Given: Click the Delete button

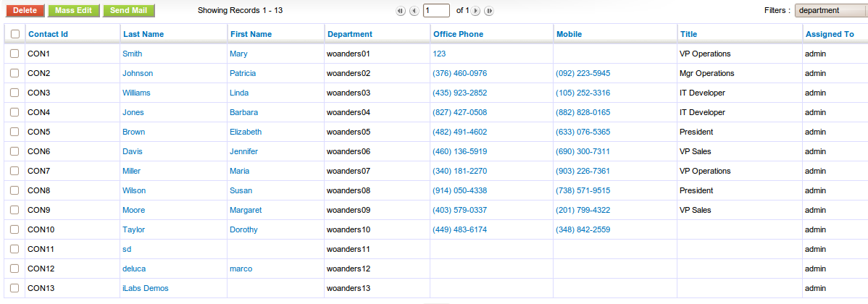Looking at the screenshot, I should tap(25, 11).
